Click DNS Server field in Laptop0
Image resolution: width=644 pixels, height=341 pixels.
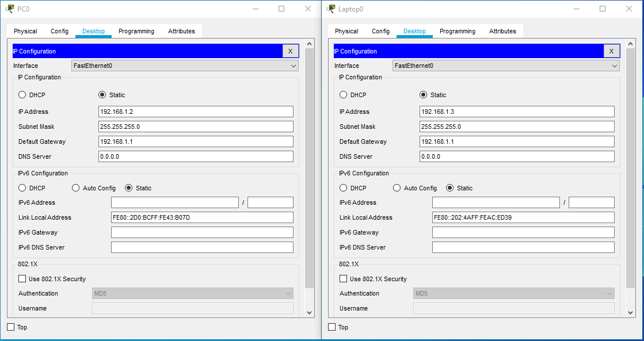pos(517,156)
